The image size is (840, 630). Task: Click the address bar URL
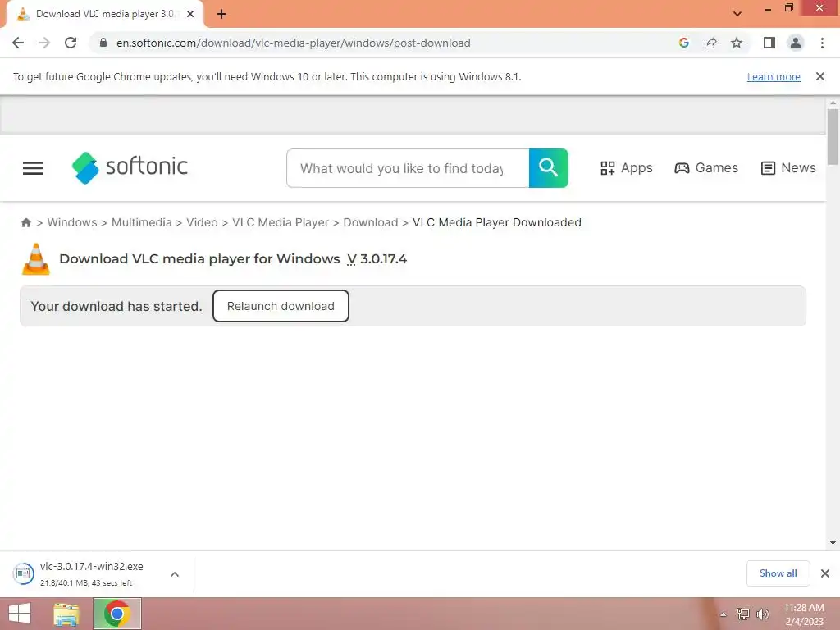(x=293, y=43)
